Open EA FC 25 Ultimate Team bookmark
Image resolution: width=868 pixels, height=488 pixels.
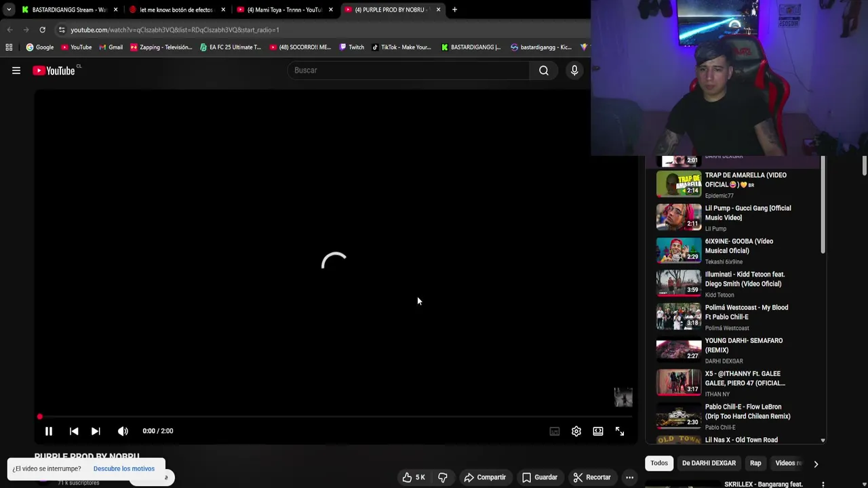coord(231,47)
